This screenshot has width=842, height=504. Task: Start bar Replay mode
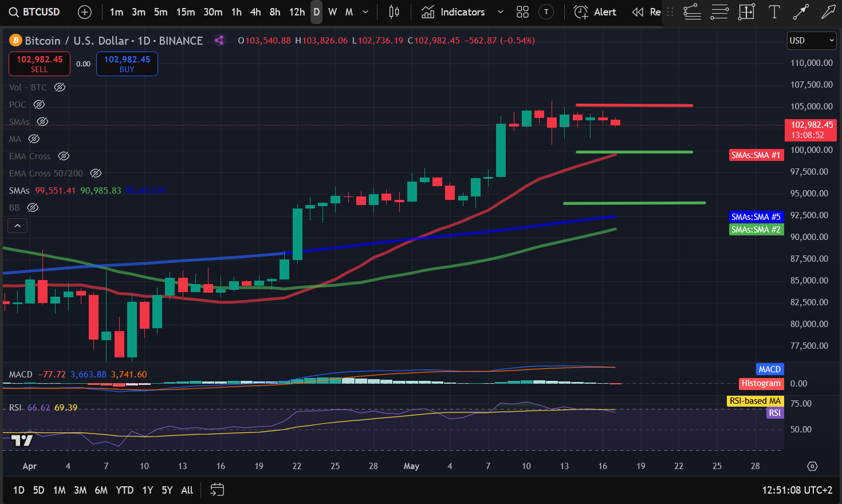[646, 12]
